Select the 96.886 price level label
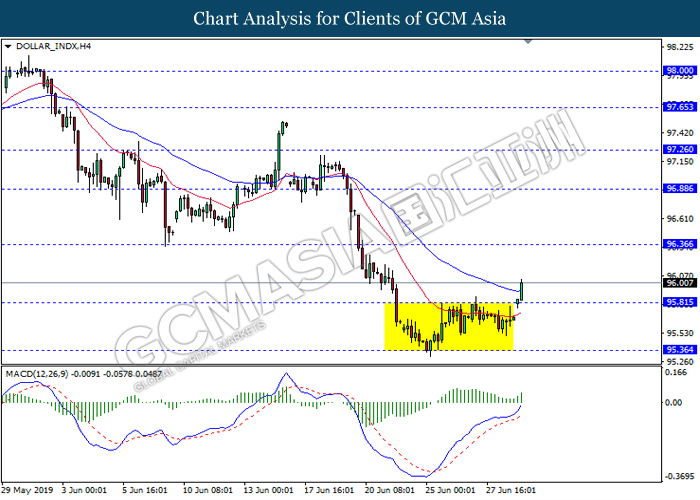Viewport: 700px width, 500px height. point(679,188)
